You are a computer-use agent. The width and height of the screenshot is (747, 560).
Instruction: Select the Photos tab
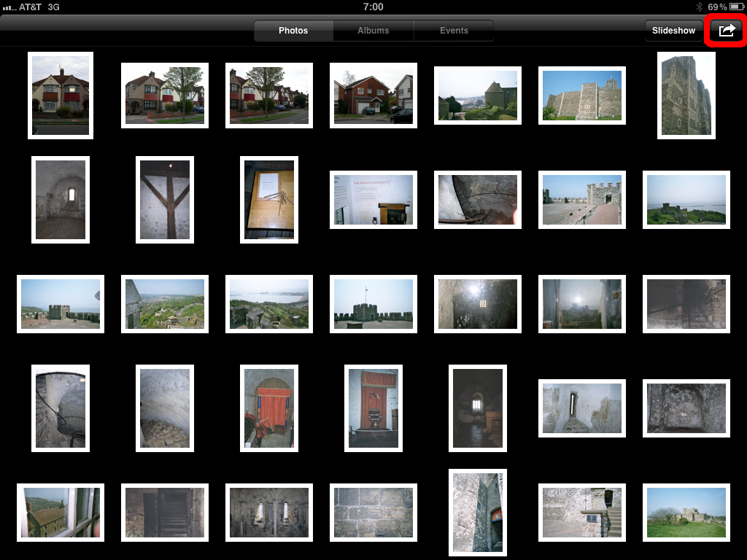[293, 31]
